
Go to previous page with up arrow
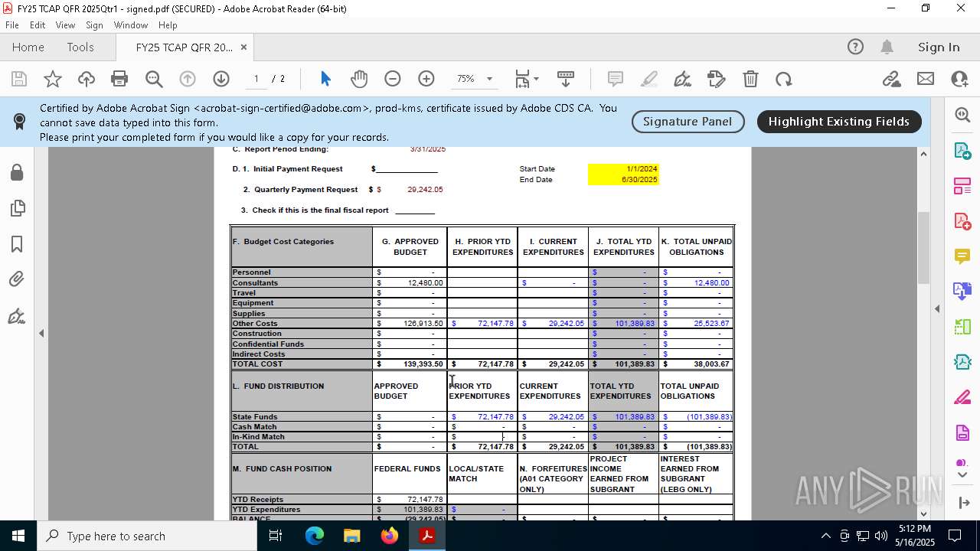coord(188,79)
